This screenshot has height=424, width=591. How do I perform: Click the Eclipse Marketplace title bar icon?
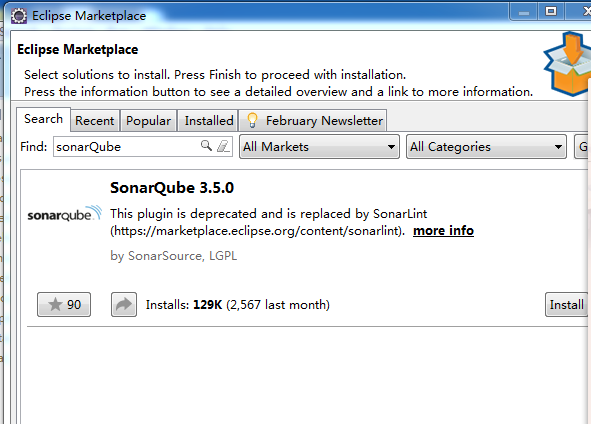click(x=19, y=16)
